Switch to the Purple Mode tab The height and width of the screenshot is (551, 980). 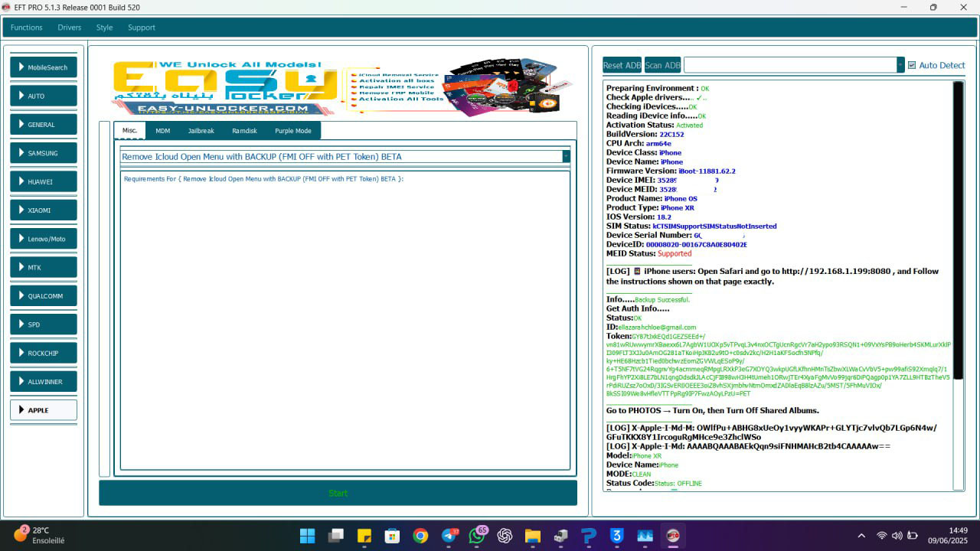click(x=293, y=131)
